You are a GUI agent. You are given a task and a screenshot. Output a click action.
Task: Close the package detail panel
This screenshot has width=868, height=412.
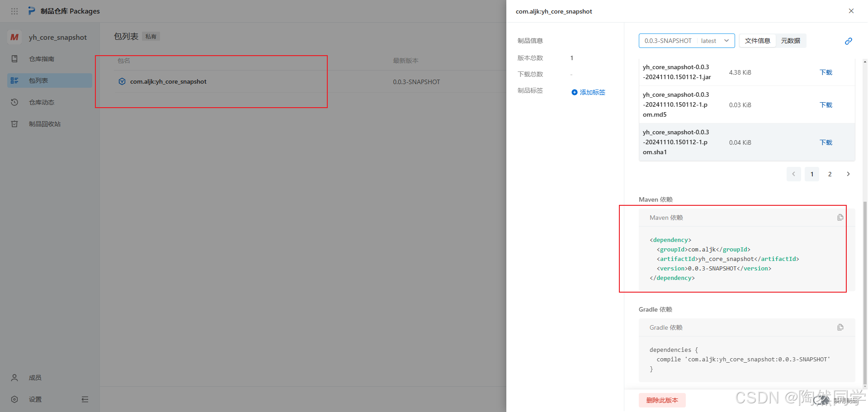tap(851, 11)
